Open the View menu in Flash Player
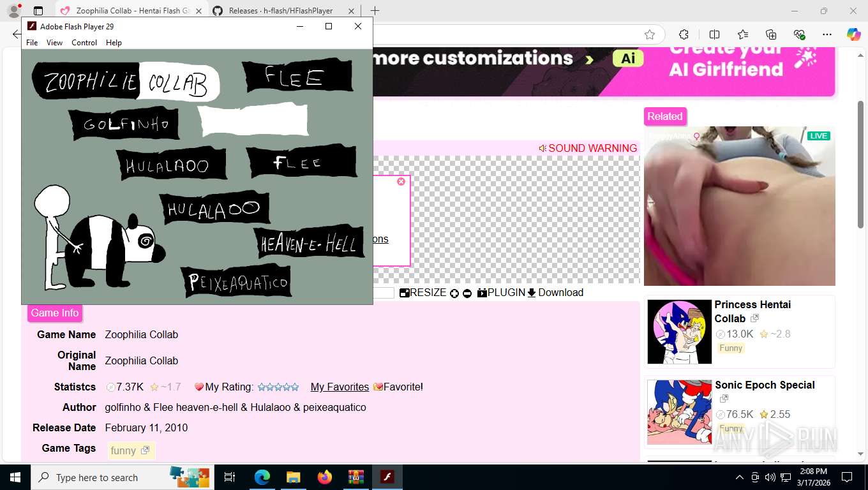The width and height of the screenshot is (868, 490). [54, 43]
